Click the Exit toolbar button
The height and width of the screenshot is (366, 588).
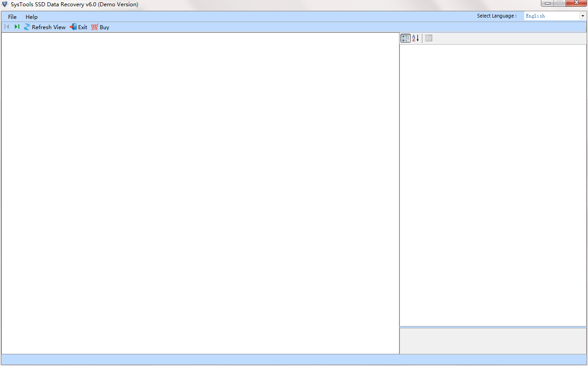(x=78, y=27)
